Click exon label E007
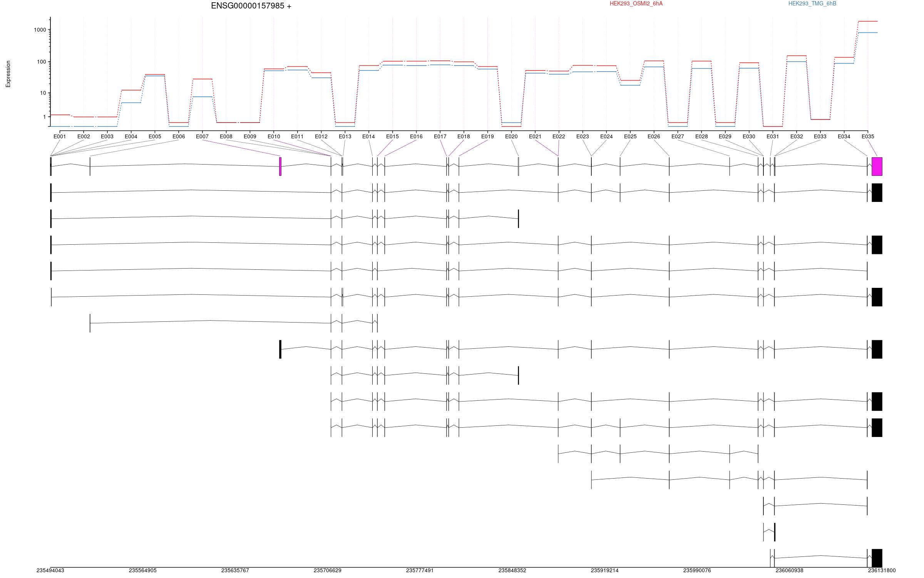This screenshot has height=578, width=924. (202, 136)
